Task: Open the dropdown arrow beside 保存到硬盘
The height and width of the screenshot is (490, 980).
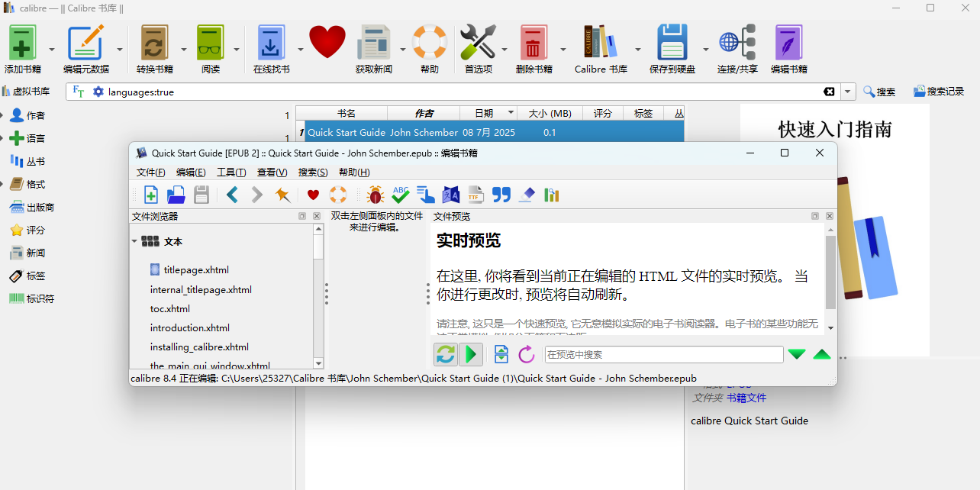Action: tap(705, 49)
